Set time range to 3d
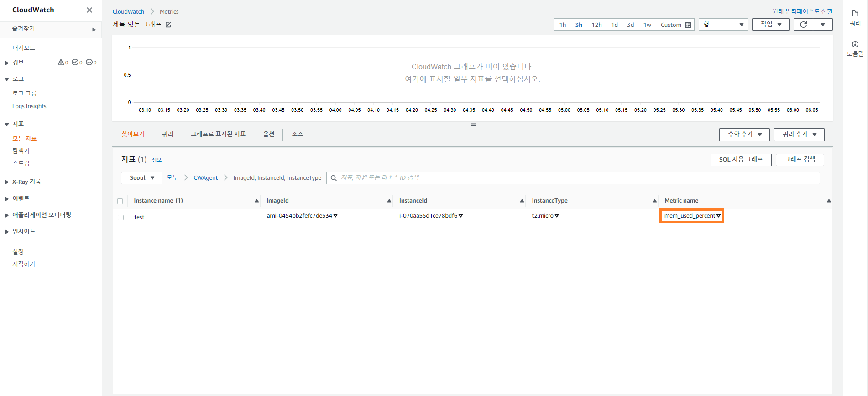The width and height of the screenshot is (868, 396). (630, 25)
